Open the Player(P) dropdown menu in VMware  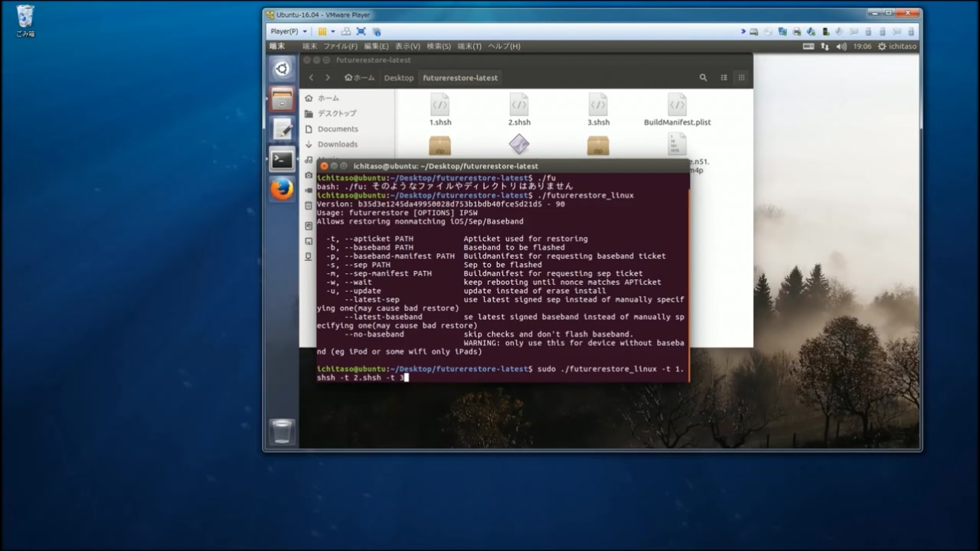[x=288, y=31]
